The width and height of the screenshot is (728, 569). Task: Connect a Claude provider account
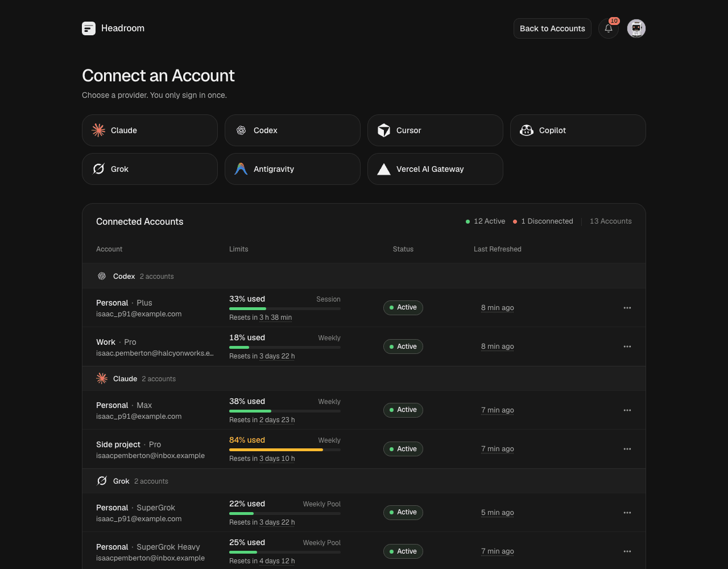pos(150,130)
